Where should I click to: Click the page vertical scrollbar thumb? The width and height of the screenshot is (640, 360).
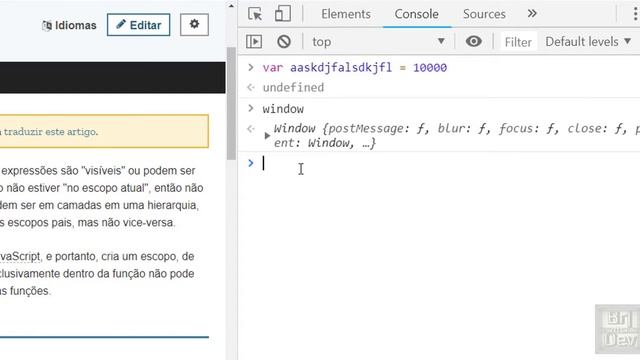[x=231, y=104]
